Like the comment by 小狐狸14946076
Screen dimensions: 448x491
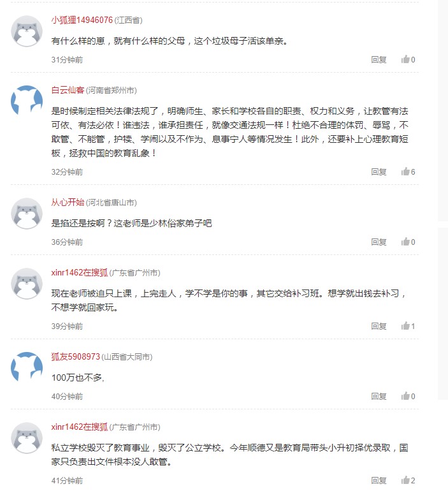tap(405, 60)
